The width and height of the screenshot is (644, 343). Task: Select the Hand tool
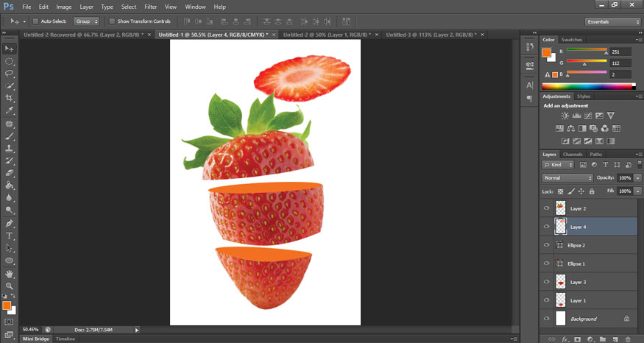(10, 274)
